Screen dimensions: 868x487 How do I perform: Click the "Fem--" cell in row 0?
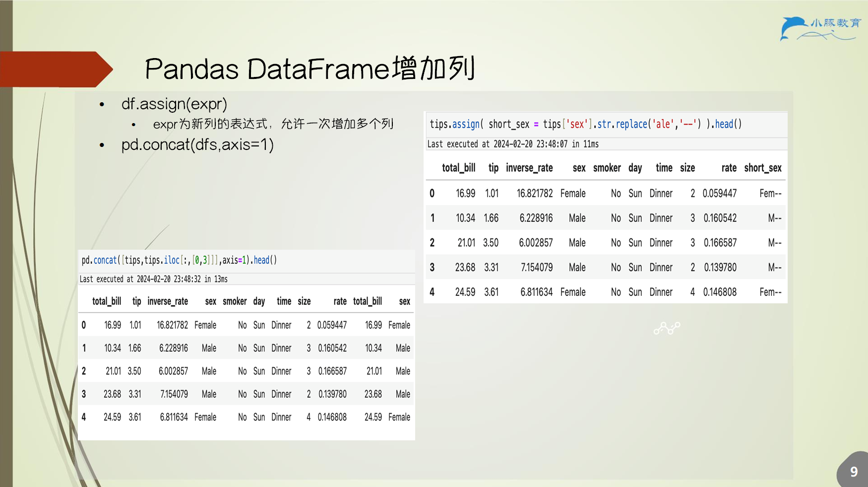point(770,193)
